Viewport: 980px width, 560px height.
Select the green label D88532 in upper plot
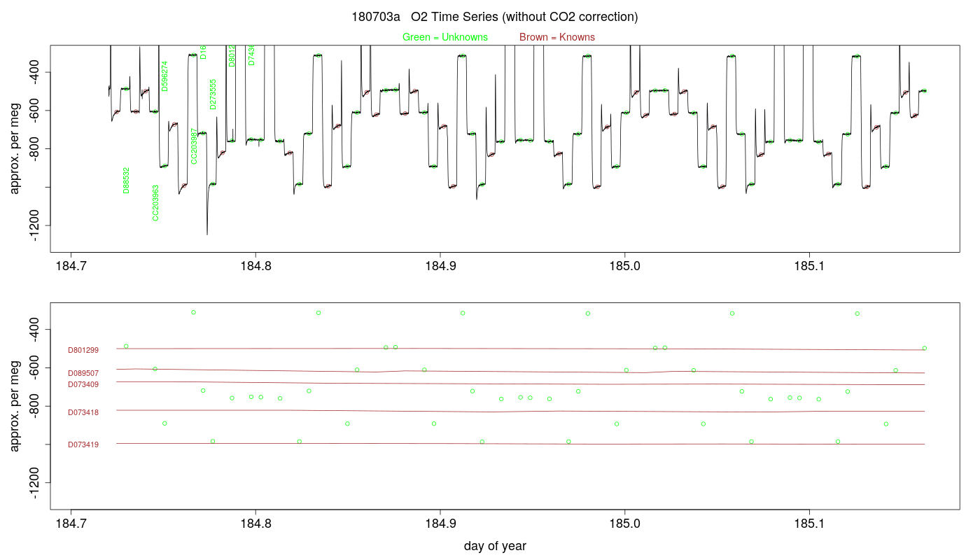(x=126, y=180)
